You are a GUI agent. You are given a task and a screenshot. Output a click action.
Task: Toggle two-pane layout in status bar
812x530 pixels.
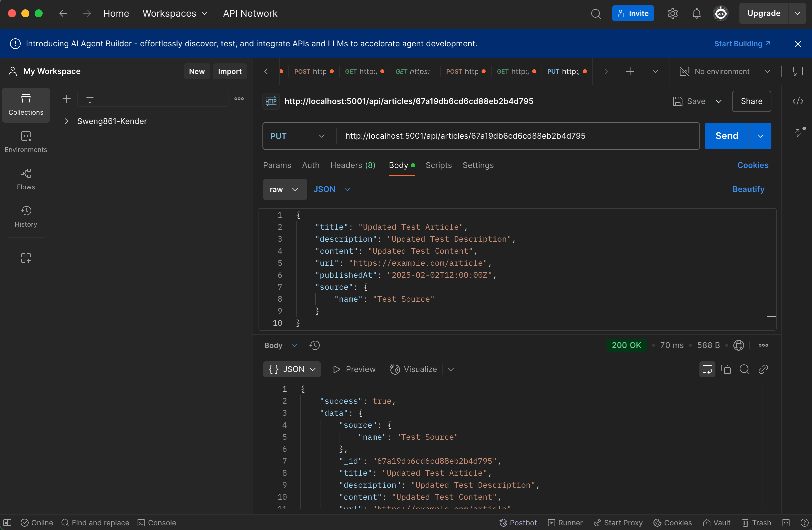[786, 522]
